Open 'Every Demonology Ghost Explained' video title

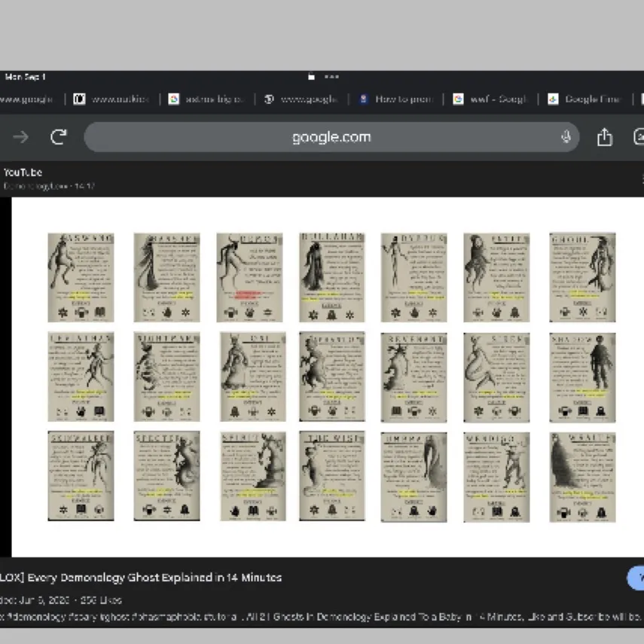click(x=143, y=578)
